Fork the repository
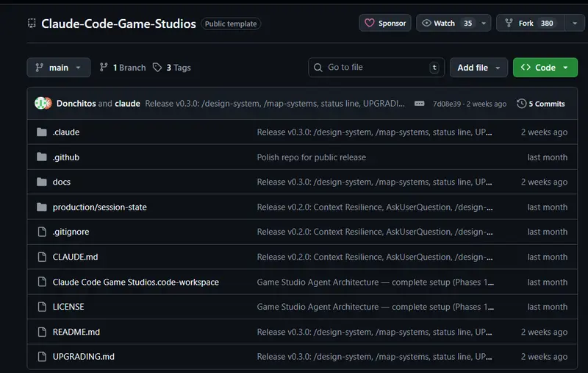This screenshot has width=588, height=373. (x=531, y=24)
